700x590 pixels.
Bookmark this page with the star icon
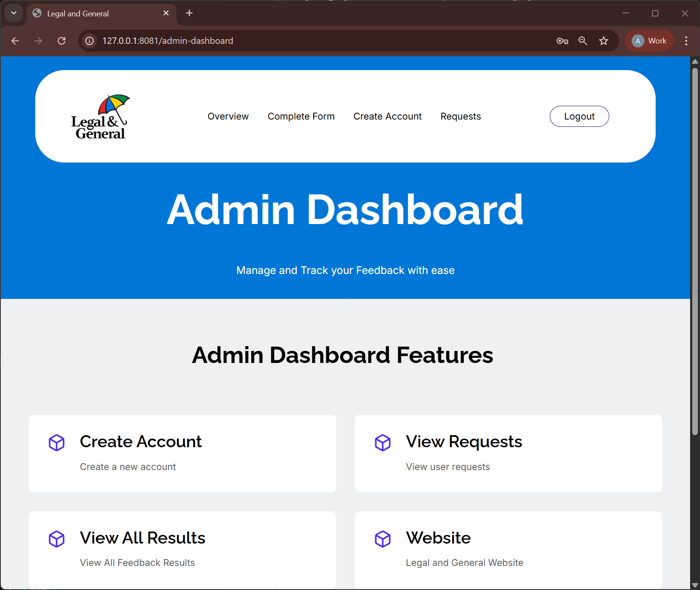[x=604, y=41]
